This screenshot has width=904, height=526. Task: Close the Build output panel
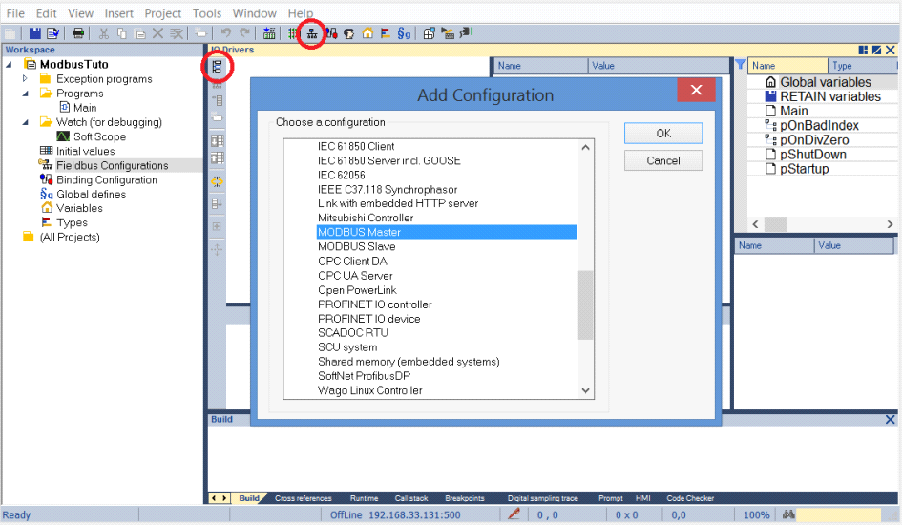point(890,419)
